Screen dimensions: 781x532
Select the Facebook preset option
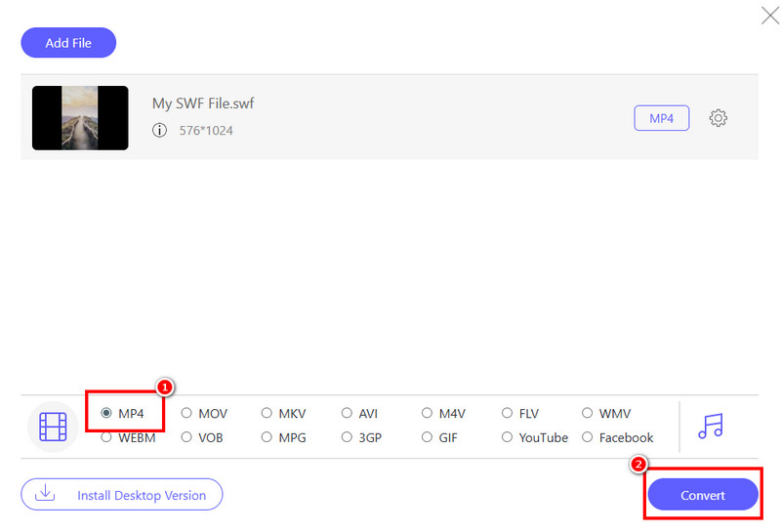[587, 438]
